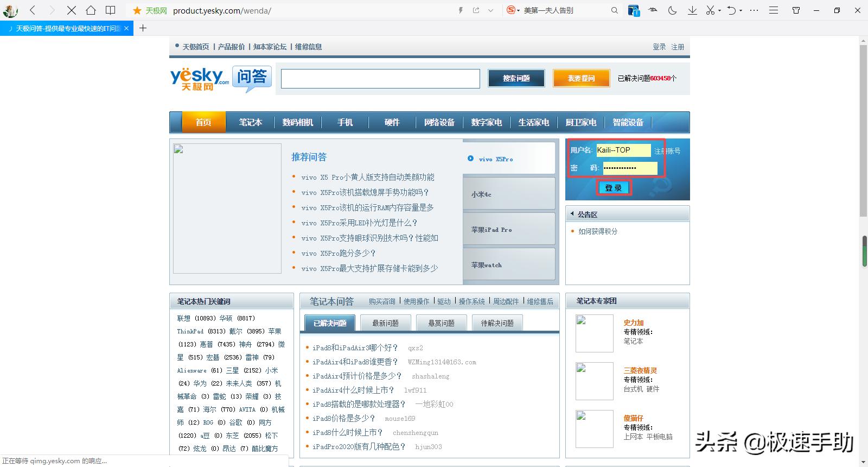Click the share page icon in address bar

coord(476,10)
